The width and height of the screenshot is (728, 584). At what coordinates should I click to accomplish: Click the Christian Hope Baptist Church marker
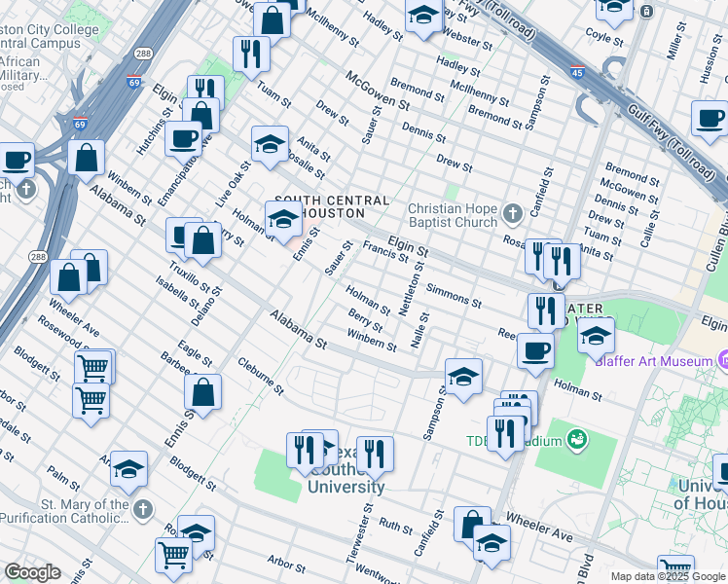pos(514,211)
